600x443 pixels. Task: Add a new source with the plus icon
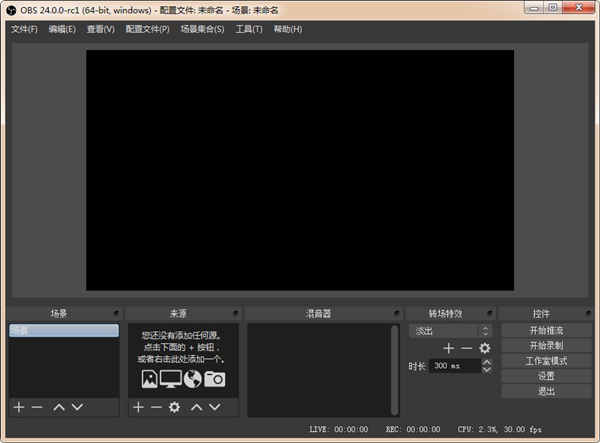click(x=138, y=407)
